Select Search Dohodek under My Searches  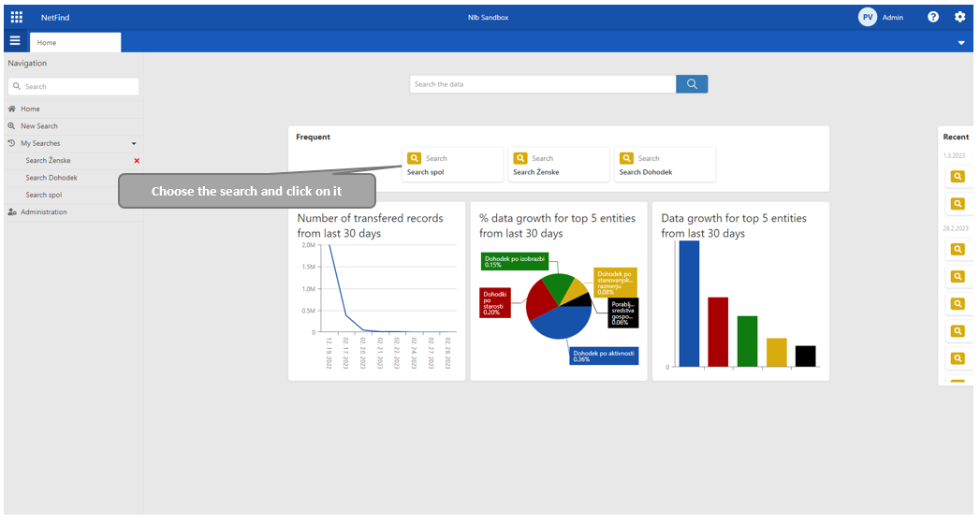coord(51,178)
